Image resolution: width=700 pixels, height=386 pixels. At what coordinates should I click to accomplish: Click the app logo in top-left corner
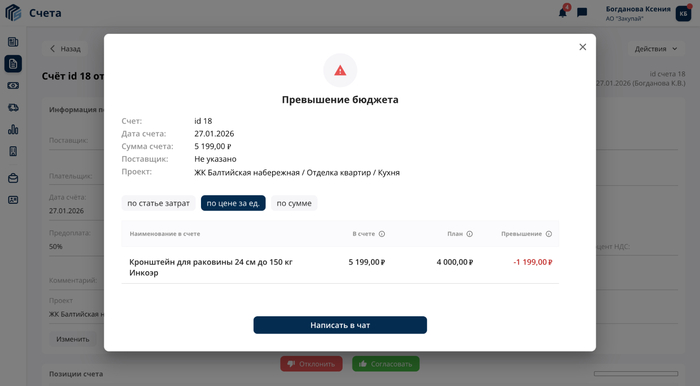tap(13, 12)
